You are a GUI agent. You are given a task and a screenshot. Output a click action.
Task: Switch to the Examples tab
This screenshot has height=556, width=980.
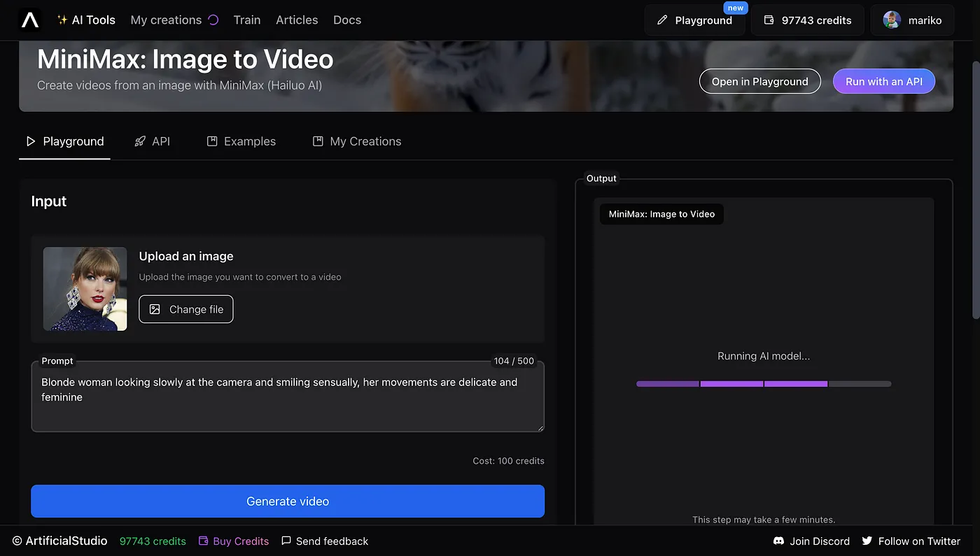click(x=241, y=141)
